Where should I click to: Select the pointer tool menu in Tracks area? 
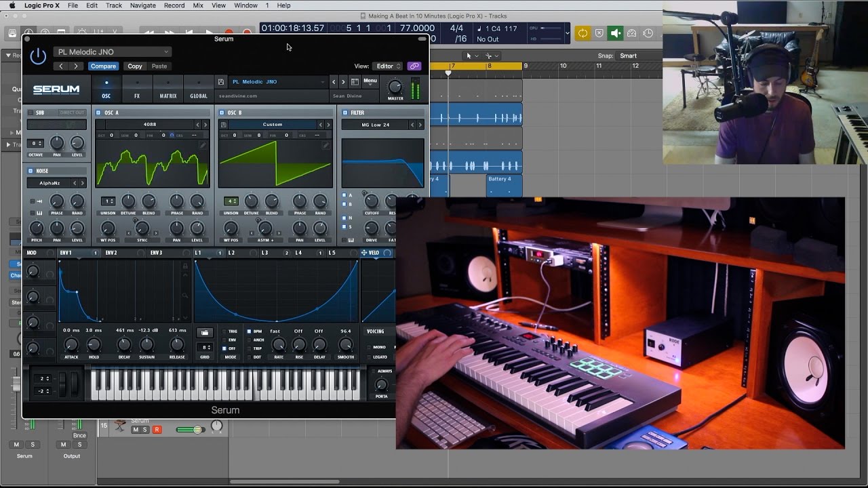(x=472, y=56)
